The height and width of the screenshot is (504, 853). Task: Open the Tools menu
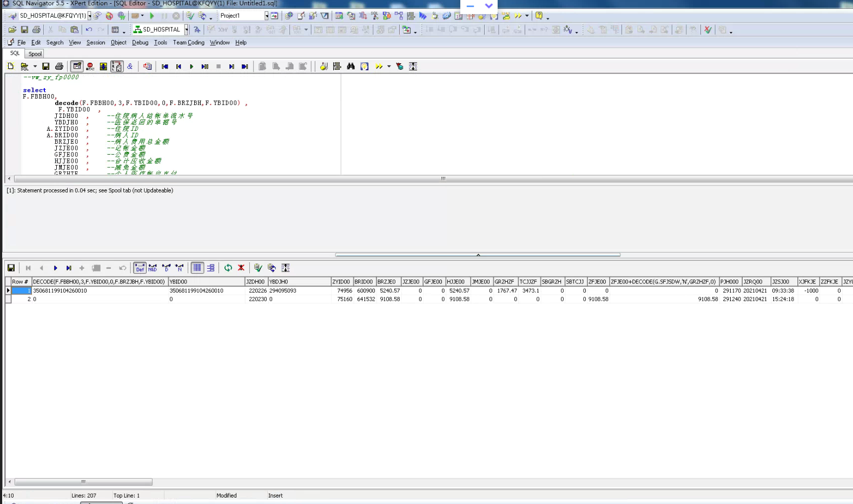[x=161, y=43]
